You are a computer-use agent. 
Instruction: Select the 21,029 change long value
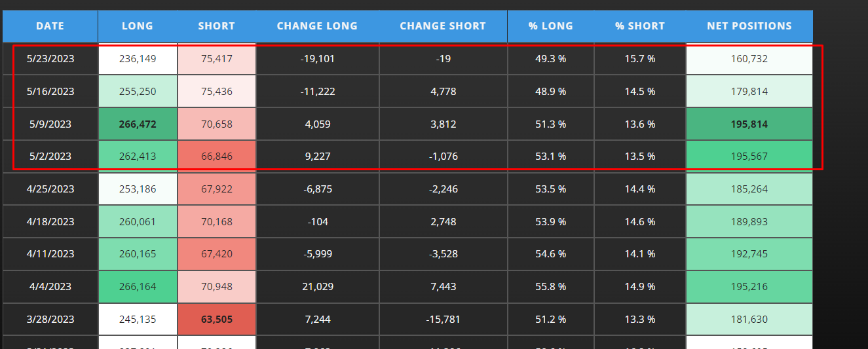coord(317,287)
